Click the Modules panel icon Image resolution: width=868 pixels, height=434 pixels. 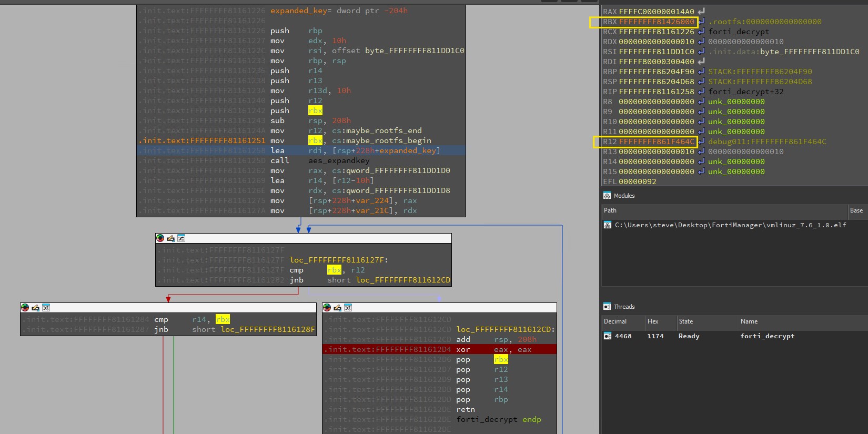point(607,196)
